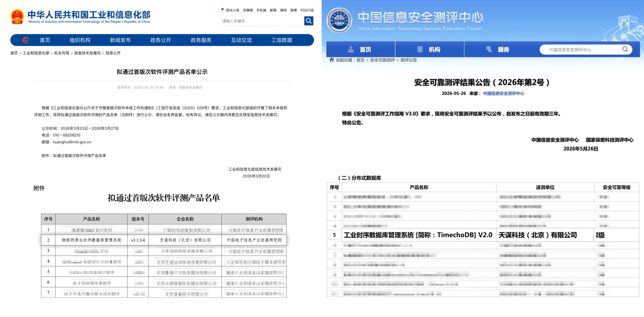644x317 pixels.
Task: Click the MIIT search magnifier button
Action: pos(308,21)
